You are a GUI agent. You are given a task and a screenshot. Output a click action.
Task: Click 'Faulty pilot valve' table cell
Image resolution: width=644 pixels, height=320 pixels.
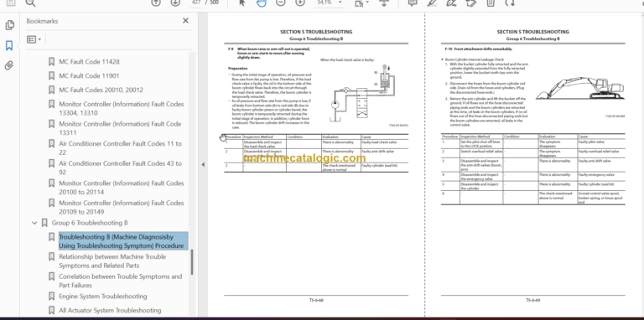point(601,143)
